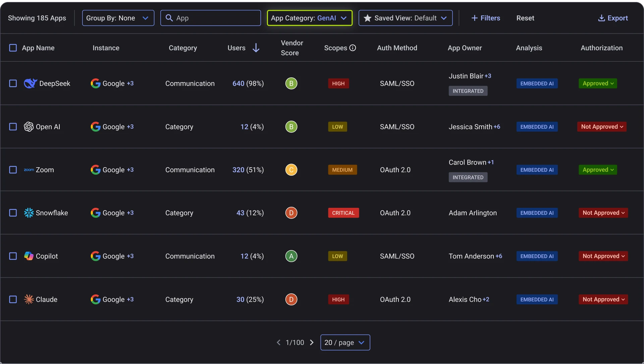Open the 20 / page dropdown

[345, 343]
